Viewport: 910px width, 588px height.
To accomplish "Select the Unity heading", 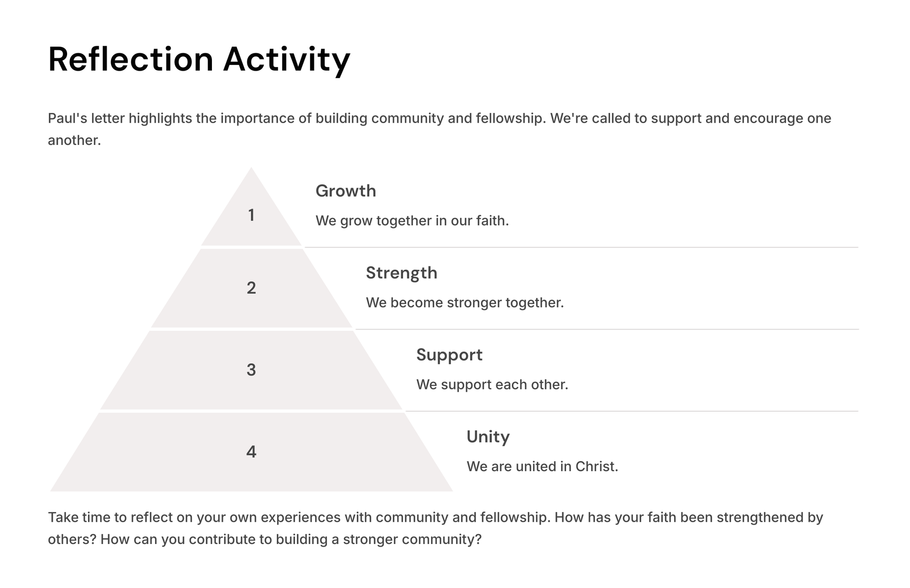I will tap(488, 437).
